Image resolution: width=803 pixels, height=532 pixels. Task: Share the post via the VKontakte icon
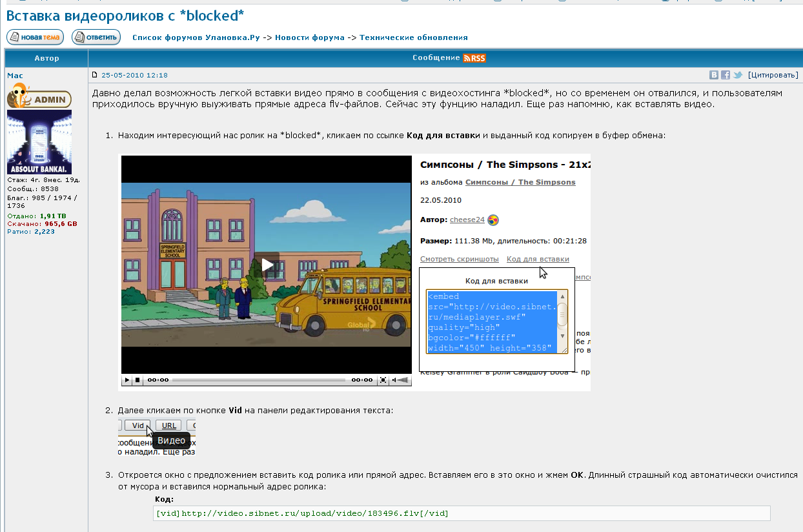713,74
